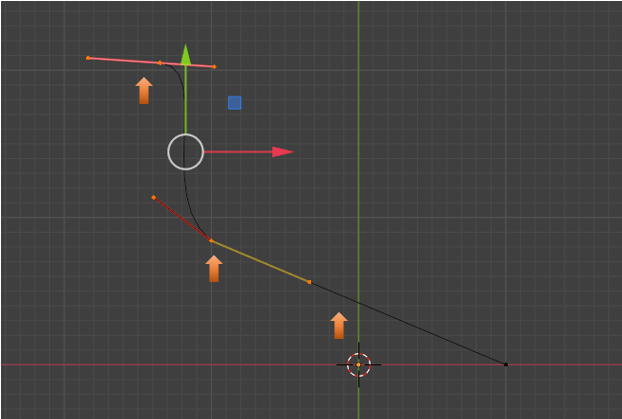
Task: Click the long black straight curve segment
Action: click(x=410, y=324)
